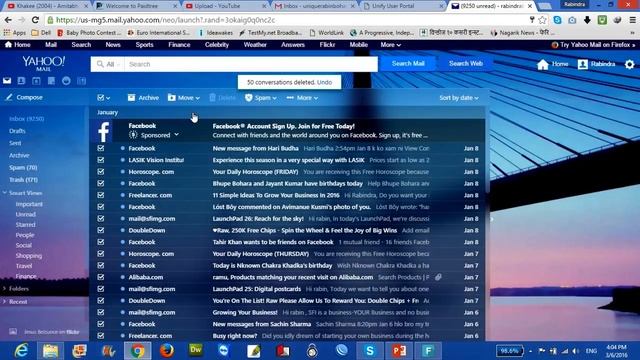Open the select-all checkbox dropdown arrow
640x360 pixels.
coord(108,98)
